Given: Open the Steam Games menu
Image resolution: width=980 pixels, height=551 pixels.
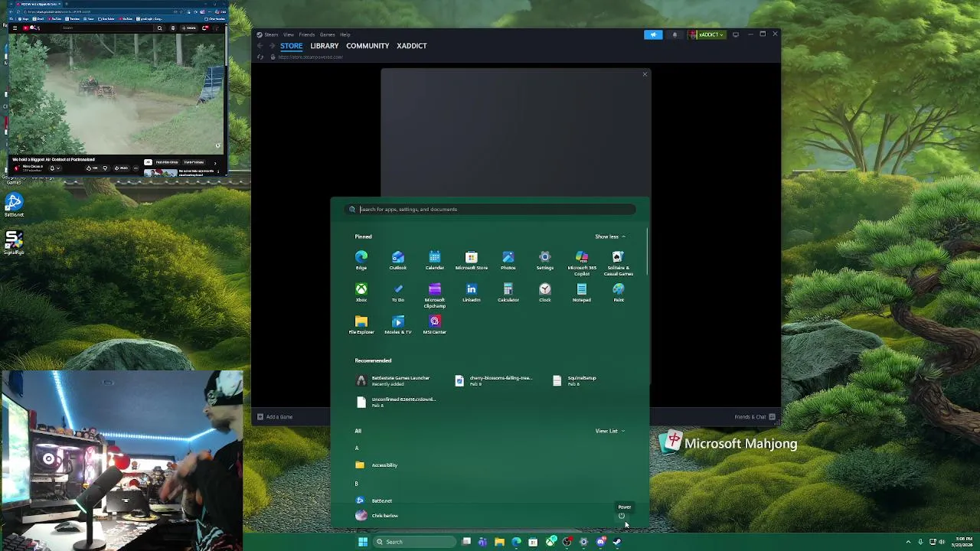Looking at the screenshot, I should click(327, 34).
